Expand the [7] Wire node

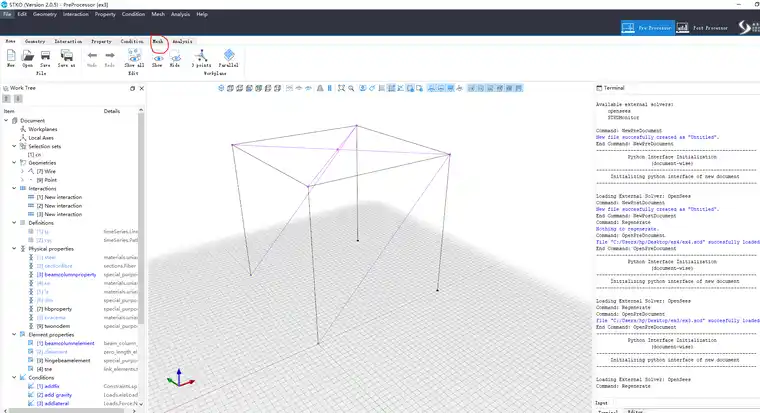22,171
